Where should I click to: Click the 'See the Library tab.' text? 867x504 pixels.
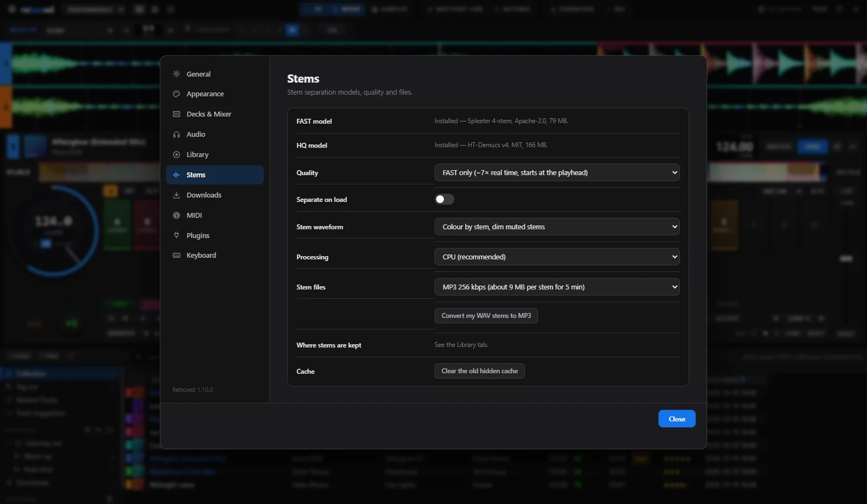pyautogui.click(x=461, y=345)
